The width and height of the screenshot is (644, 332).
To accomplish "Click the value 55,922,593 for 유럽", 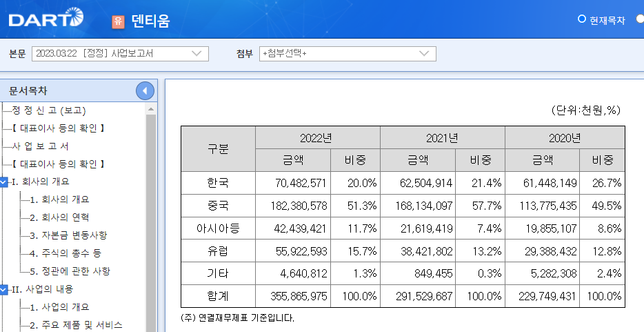I will 301,251.
